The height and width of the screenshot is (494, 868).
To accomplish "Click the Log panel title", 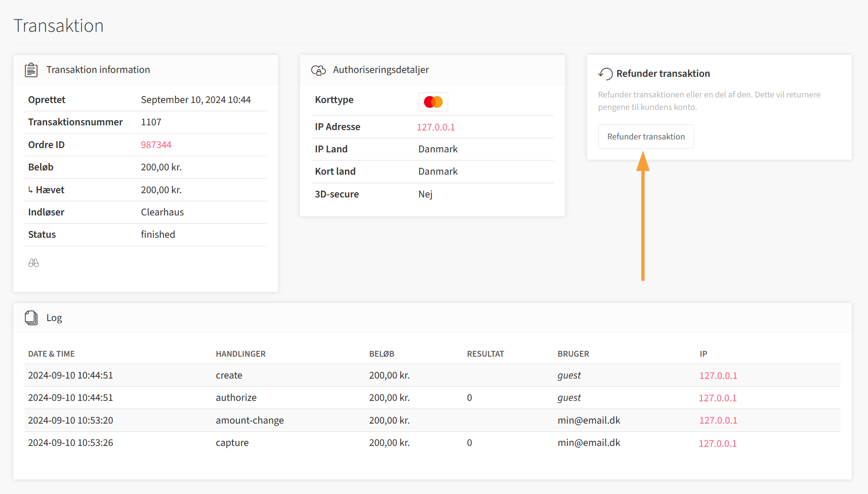I will (x=54, y=318).
